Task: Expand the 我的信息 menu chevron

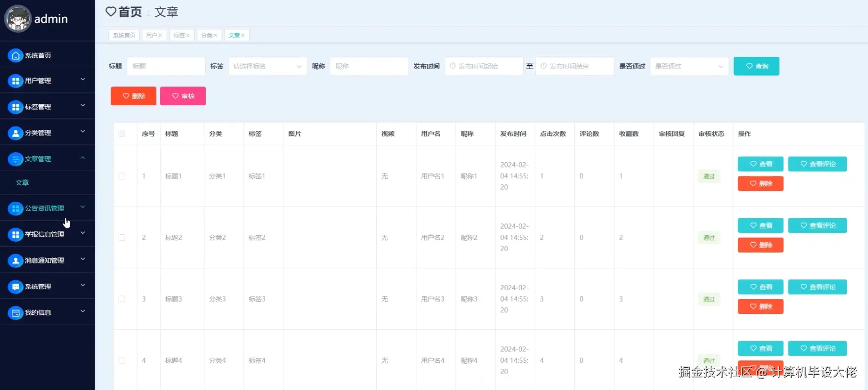Action: tap(83, 311)
